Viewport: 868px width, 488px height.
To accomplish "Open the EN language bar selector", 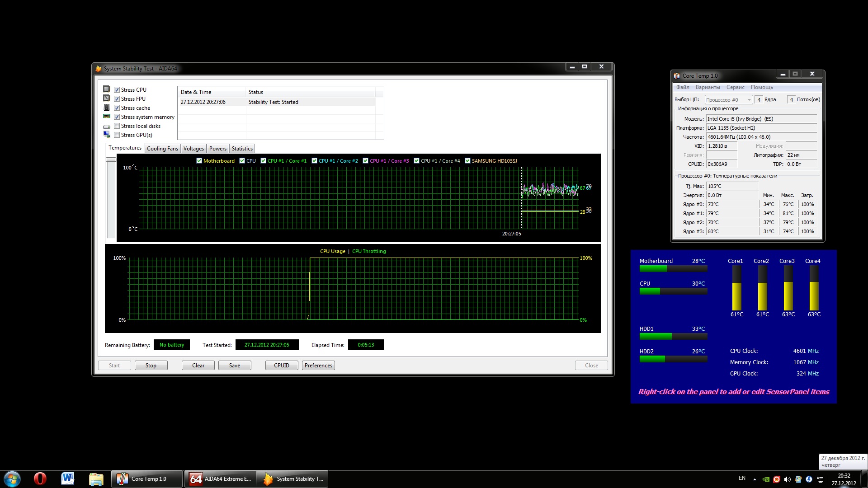I will tap(742, 478).
